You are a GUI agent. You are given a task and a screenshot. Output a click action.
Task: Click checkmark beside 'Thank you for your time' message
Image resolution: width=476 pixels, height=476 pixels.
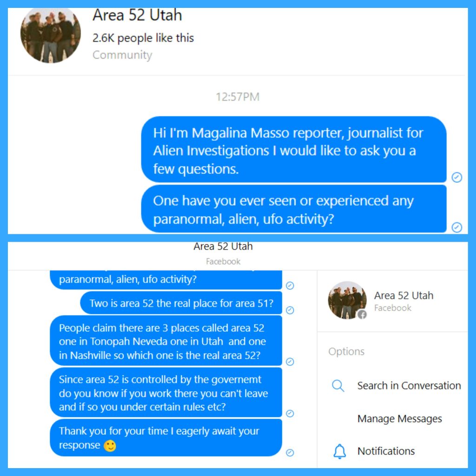pyautogui.click(x=290, y=453)
